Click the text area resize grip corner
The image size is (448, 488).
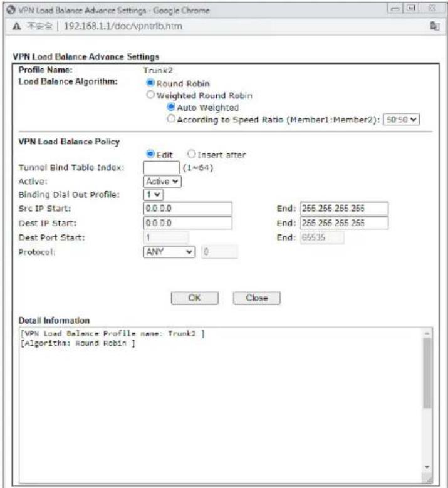click(429, 479)
